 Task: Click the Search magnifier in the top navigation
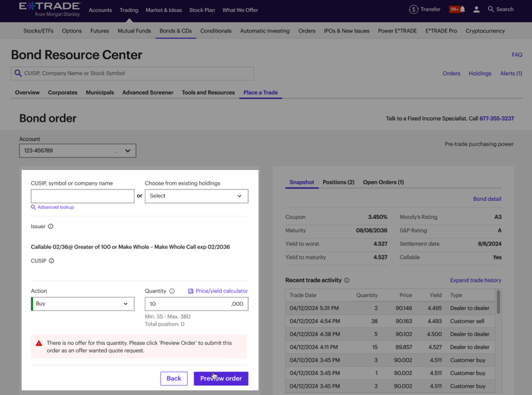[491, 9]
